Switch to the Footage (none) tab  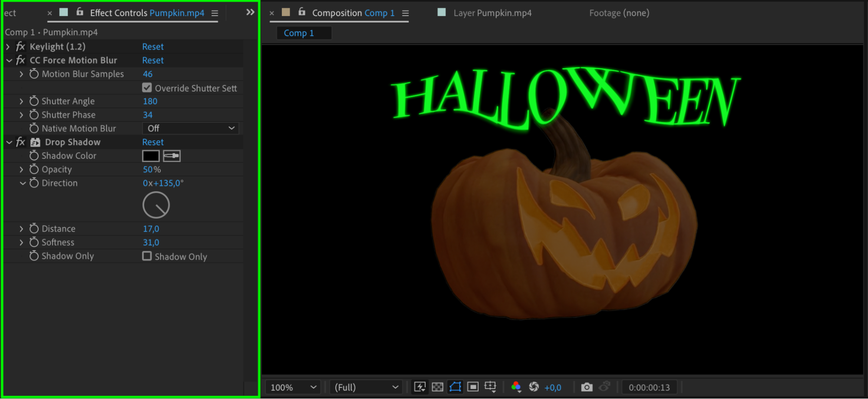[619, 13]
